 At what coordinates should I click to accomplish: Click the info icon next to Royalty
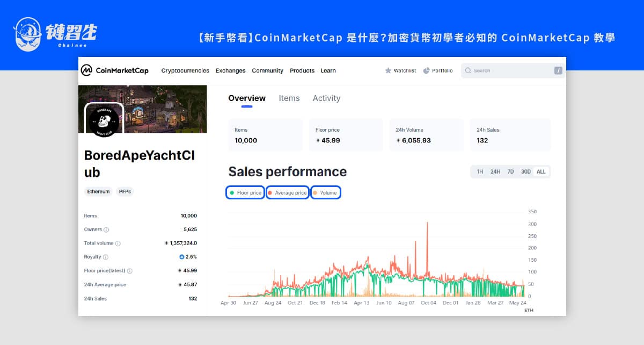(105, 257)
